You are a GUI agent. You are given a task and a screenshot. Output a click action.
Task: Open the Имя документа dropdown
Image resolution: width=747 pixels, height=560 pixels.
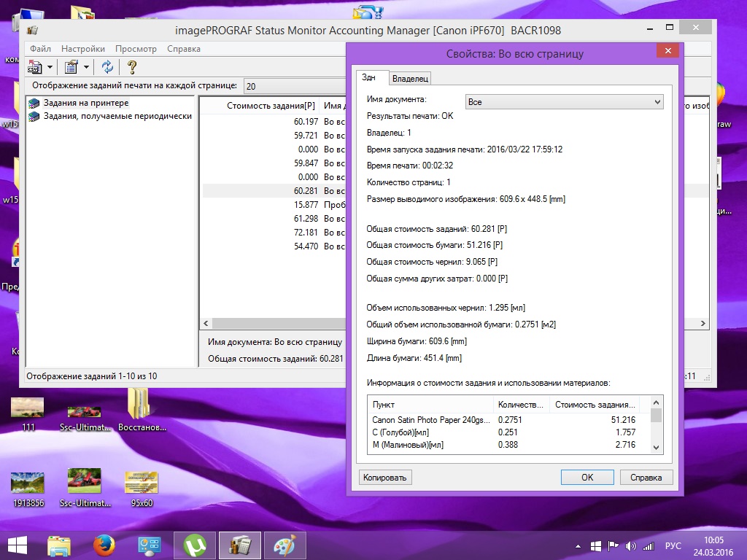point(564,102)
